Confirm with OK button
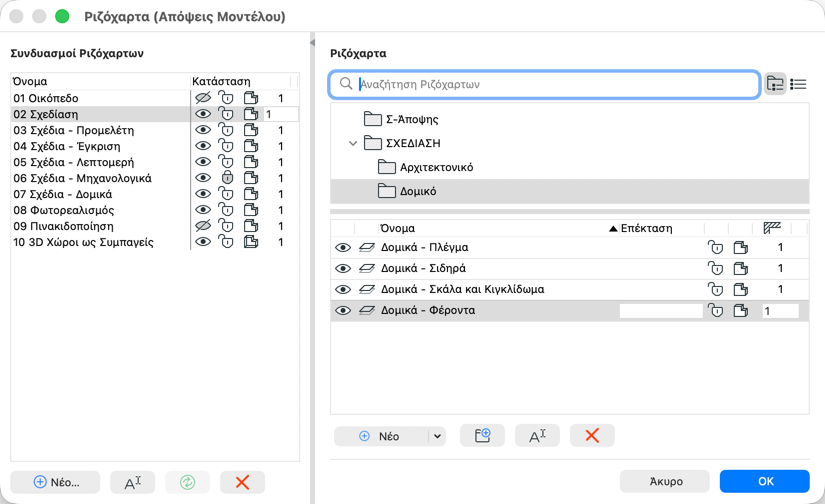This screenshot has height=504, width=825. (764, 481)
